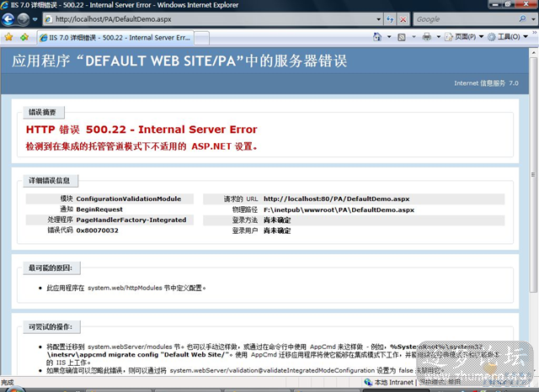
Task: Click the 可尝试的操作 section label
Action: [51, 326]
